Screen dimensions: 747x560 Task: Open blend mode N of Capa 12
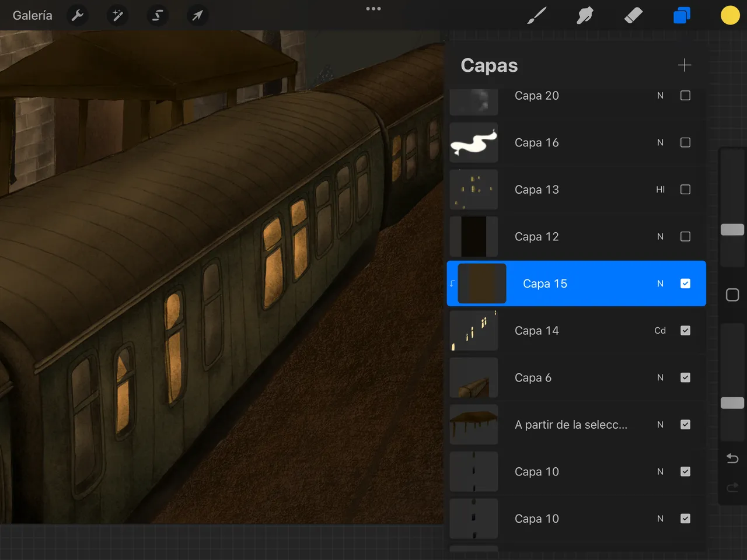click(660, 236)
